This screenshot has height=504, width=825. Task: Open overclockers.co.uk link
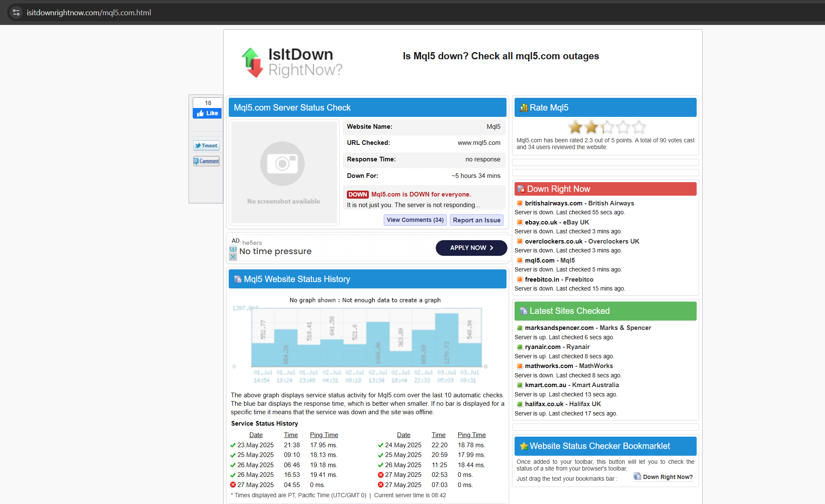point(554,241)
